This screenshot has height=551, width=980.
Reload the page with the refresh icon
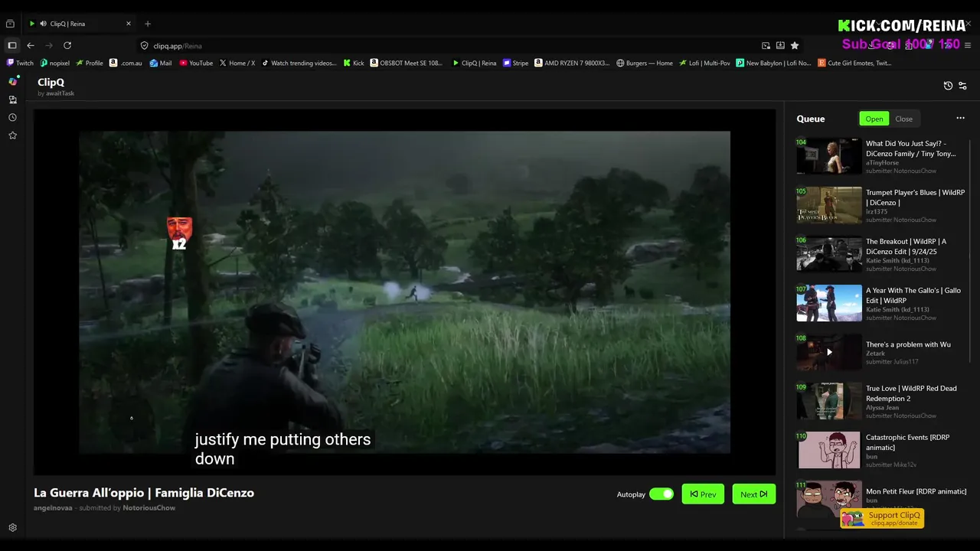67,45
